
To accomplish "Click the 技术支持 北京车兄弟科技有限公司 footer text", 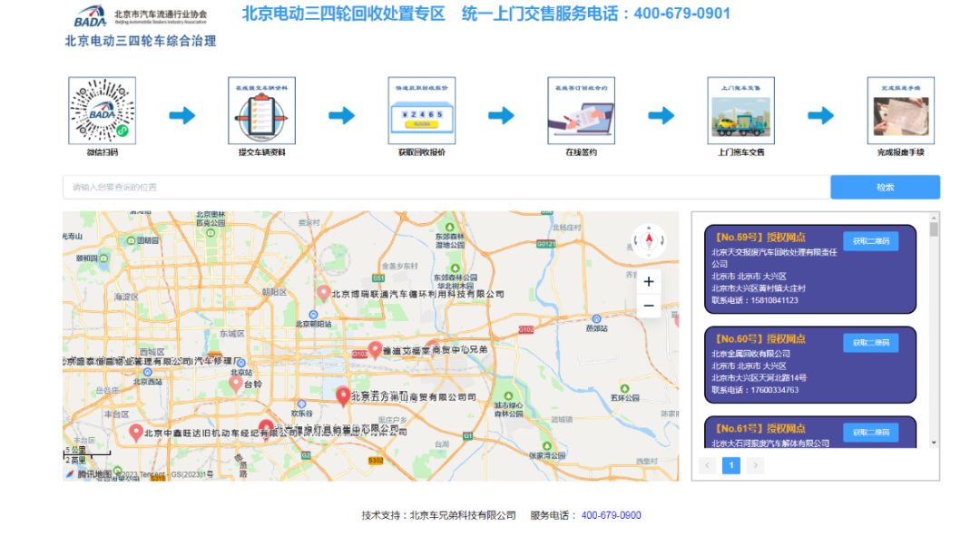I will pyautogui.click(x=439, y=515).
